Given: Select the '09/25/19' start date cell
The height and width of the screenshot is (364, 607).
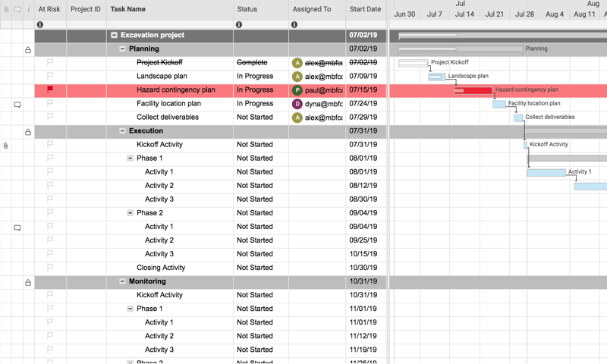Looking at the screenshot, I should 366,240.
